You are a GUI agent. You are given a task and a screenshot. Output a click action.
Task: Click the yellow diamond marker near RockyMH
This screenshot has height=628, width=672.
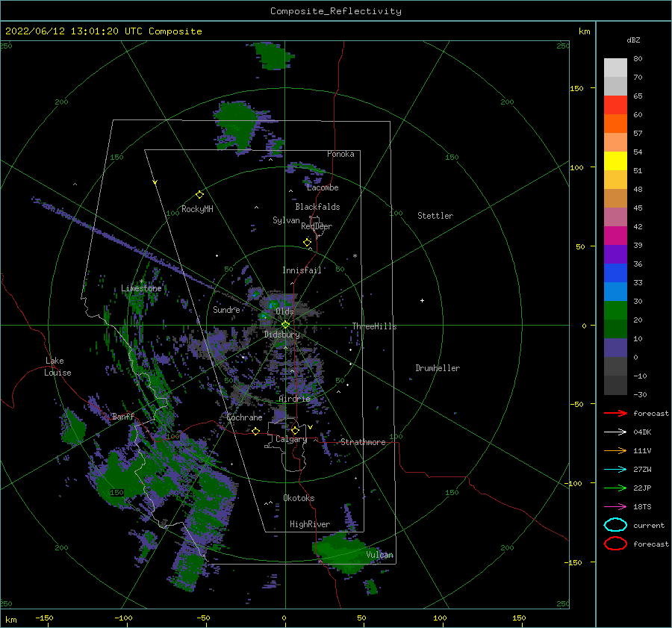coord(199,195)
